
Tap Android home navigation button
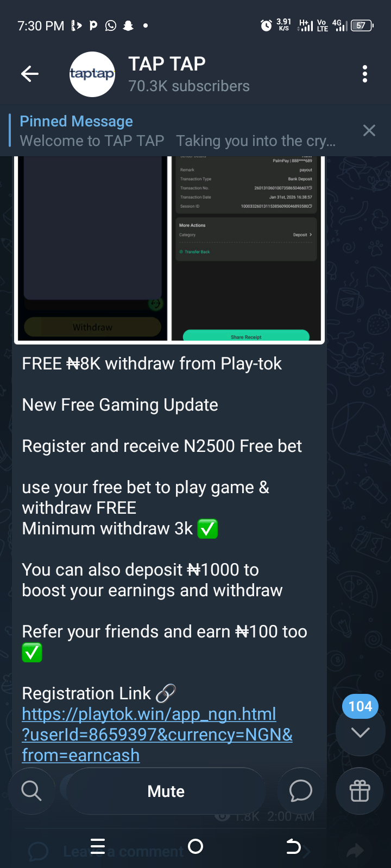coord(195,846)
